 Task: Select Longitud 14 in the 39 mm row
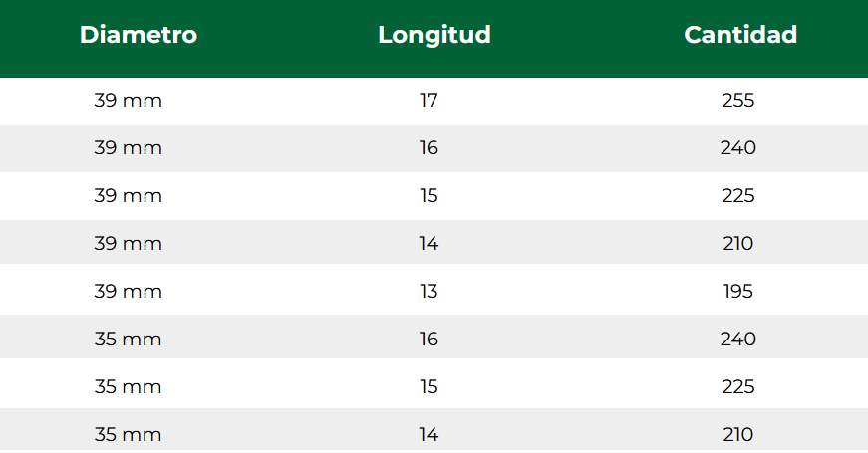pos(429,244)
